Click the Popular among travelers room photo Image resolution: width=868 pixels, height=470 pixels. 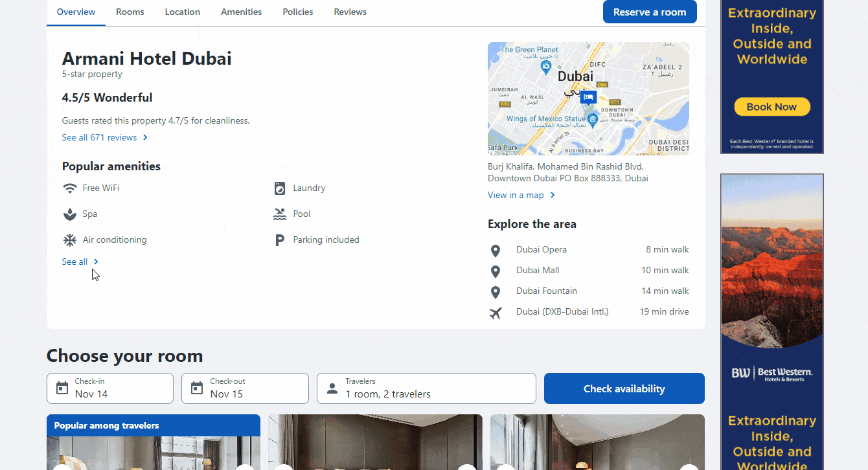click(154, 453)
